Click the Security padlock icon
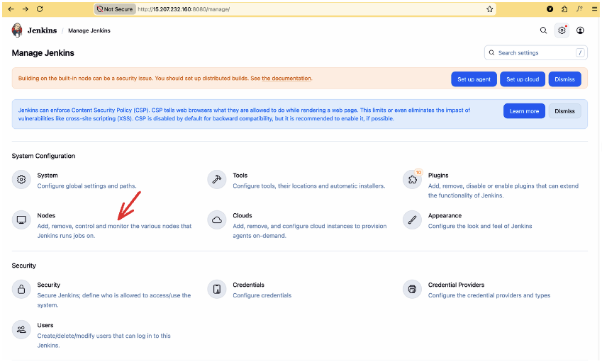This screenshot has width=602, height=364. 21,289
